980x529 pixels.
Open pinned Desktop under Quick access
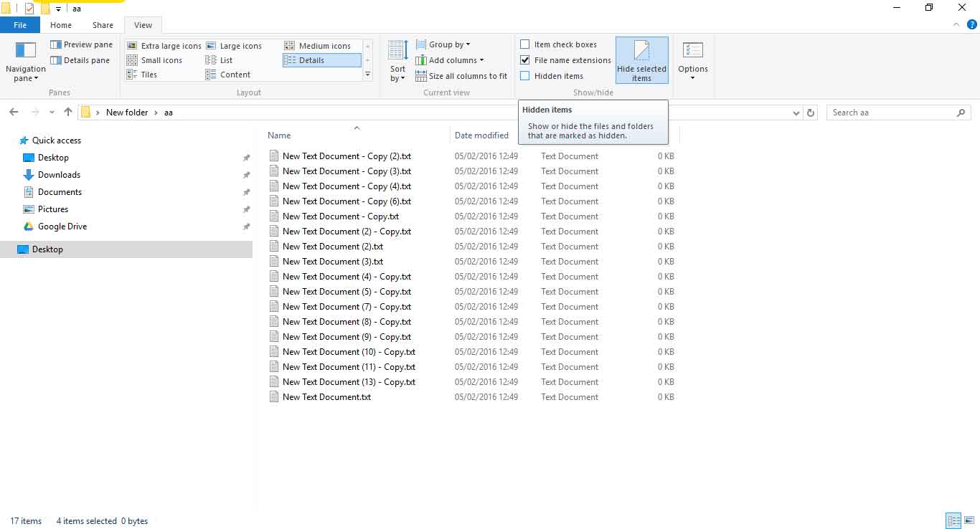pyautogui.click(x=53, y=158)
